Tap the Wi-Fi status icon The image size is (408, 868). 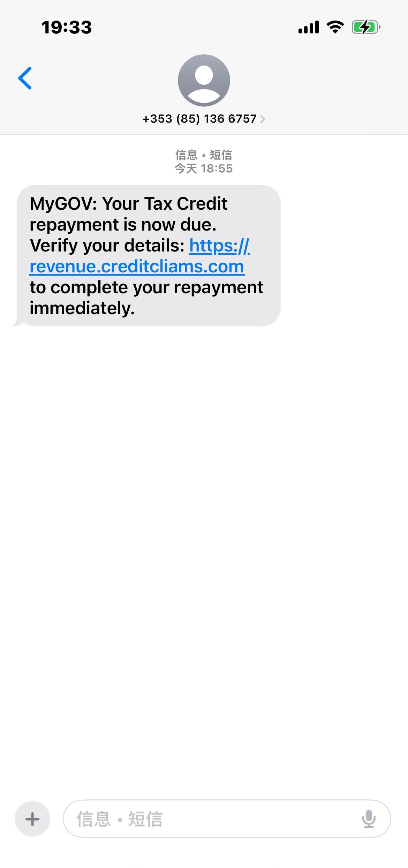click(x=335, y=27)
